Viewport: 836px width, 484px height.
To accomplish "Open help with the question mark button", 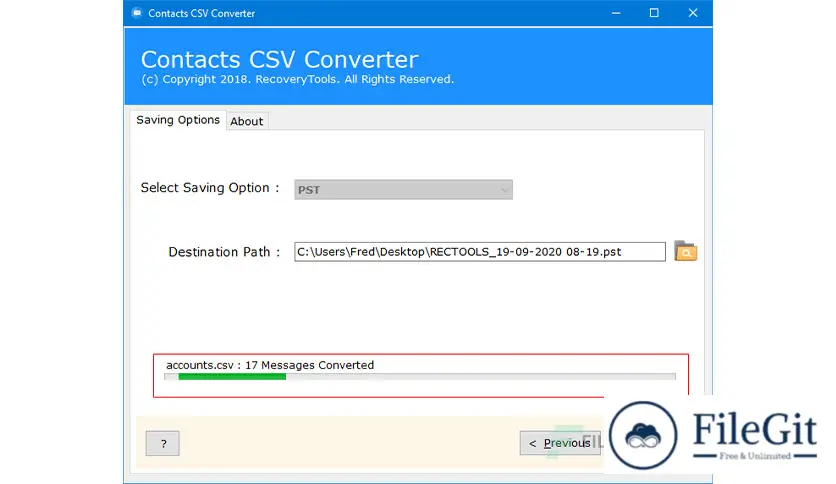I will tap(163, 443).
